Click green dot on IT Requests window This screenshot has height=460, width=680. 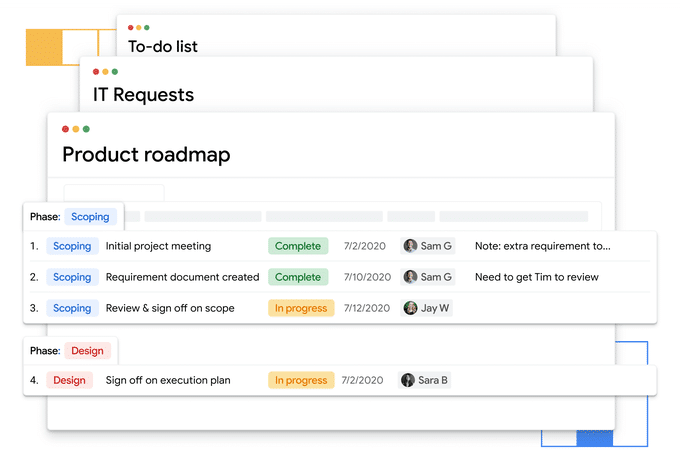point(115,72)
